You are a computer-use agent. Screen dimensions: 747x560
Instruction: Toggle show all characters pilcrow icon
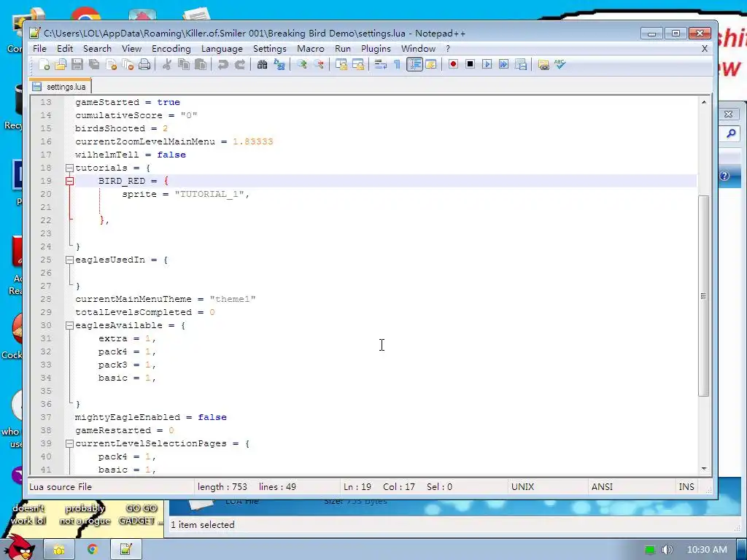click(x=397, y=64)
